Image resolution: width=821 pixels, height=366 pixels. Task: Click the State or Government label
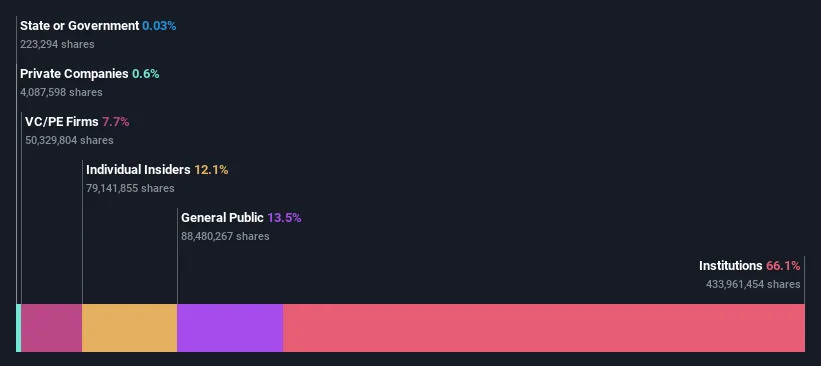[80, 26]
